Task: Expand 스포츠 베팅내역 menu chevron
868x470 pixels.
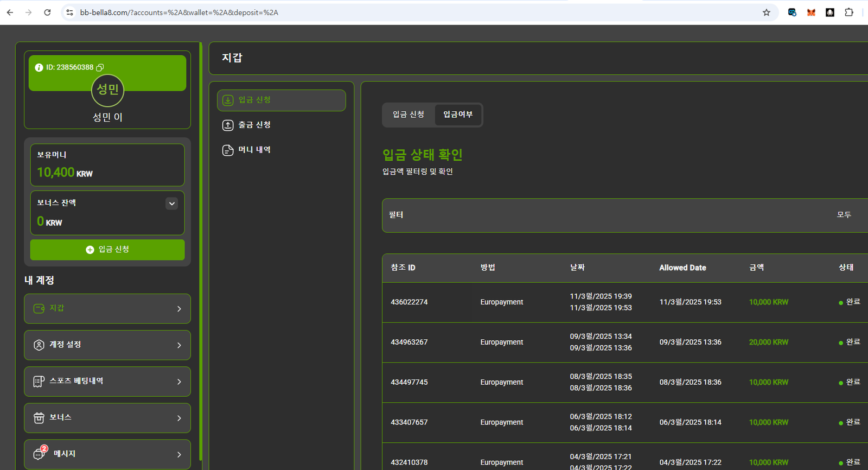Action: (179, 382)
